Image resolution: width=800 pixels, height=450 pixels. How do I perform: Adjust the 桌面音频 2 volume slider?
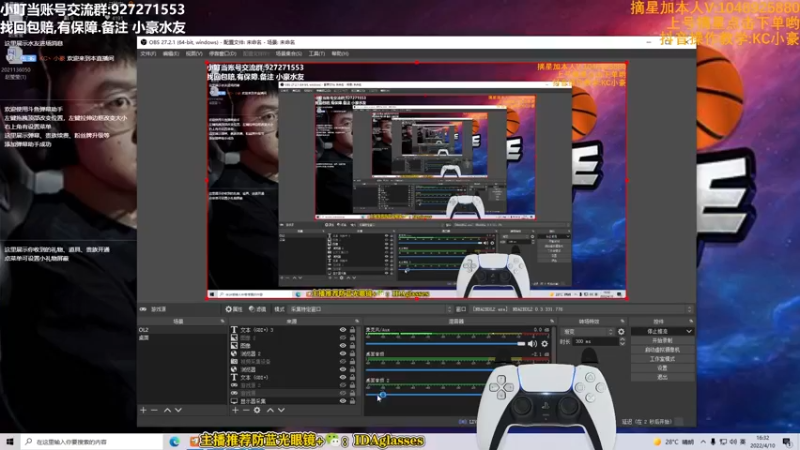click(422, 395)
